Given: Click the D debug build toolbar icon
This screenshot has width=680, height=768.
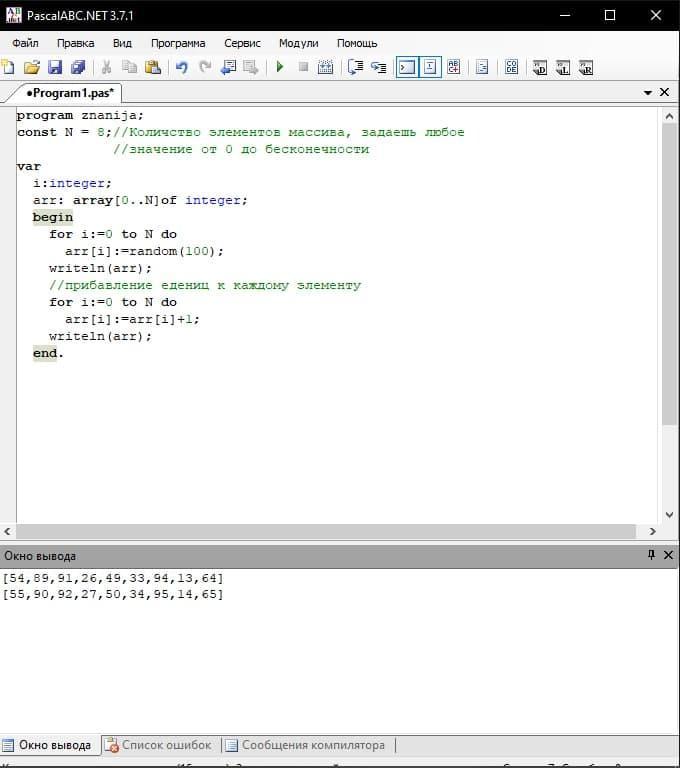Looking at the screenshot, I should pyautogui.click(x=540, y=67).
